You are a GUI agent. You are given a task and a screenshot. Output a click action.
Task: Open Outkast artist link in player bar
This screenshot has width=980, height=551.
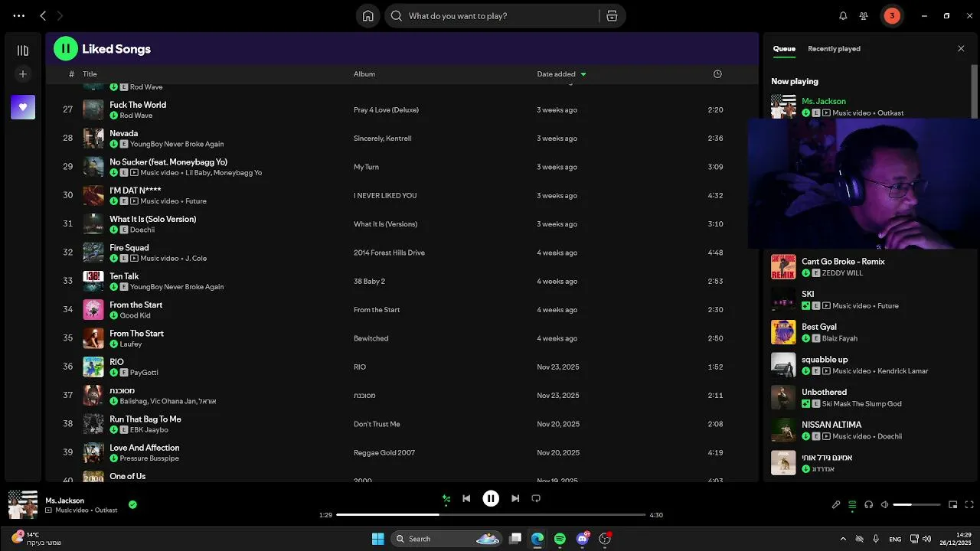(x=106, y=510)
